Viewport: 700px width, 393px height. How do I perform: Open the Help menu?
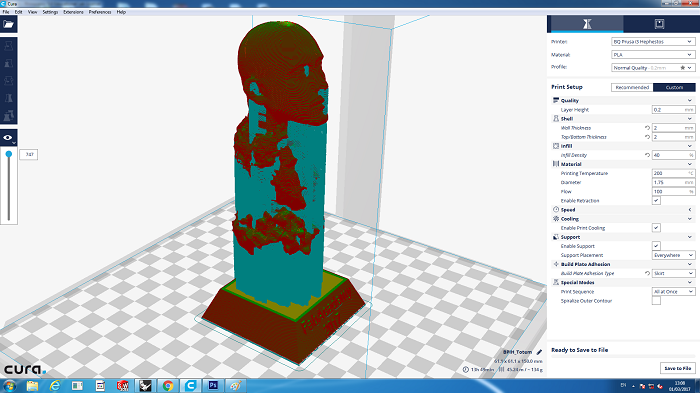click(121, 12)
